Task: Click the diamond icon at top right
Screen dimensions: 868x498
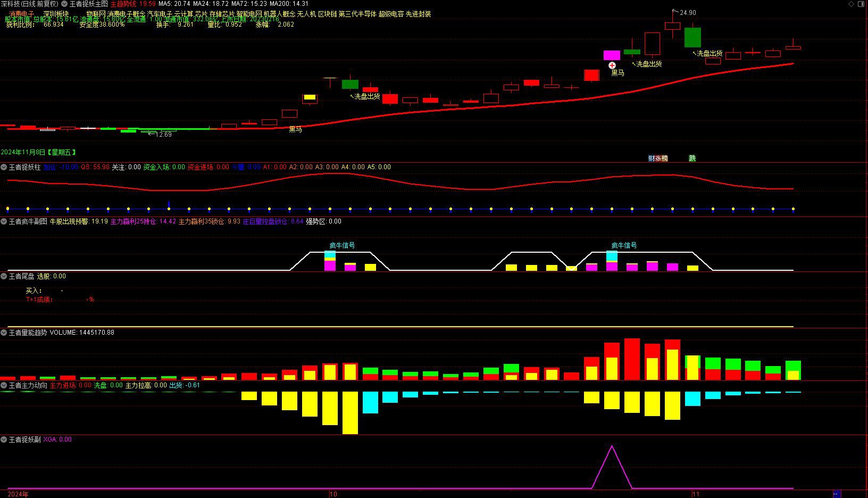Action: pyautogui.click(x=852, y=4)
